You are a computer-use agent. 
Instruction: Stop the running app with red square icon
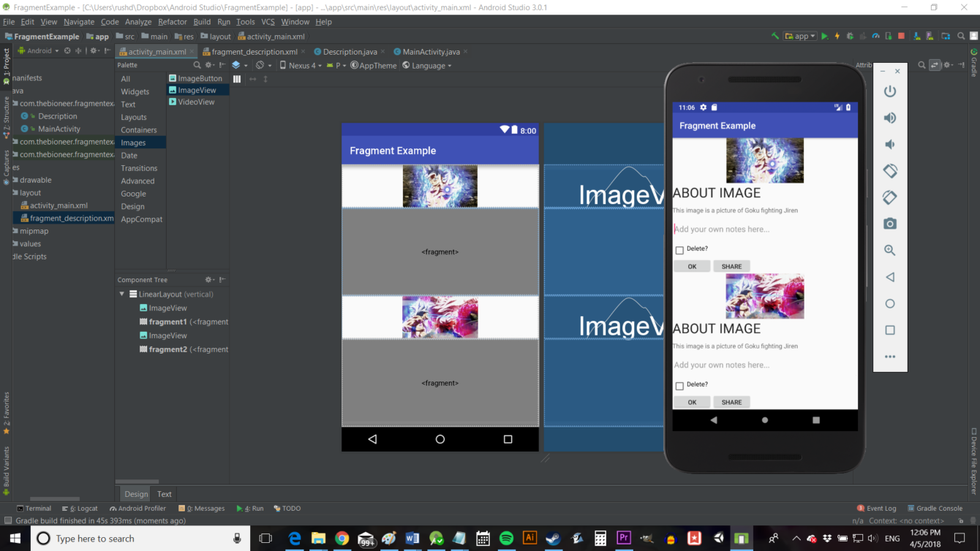(900, 35)
